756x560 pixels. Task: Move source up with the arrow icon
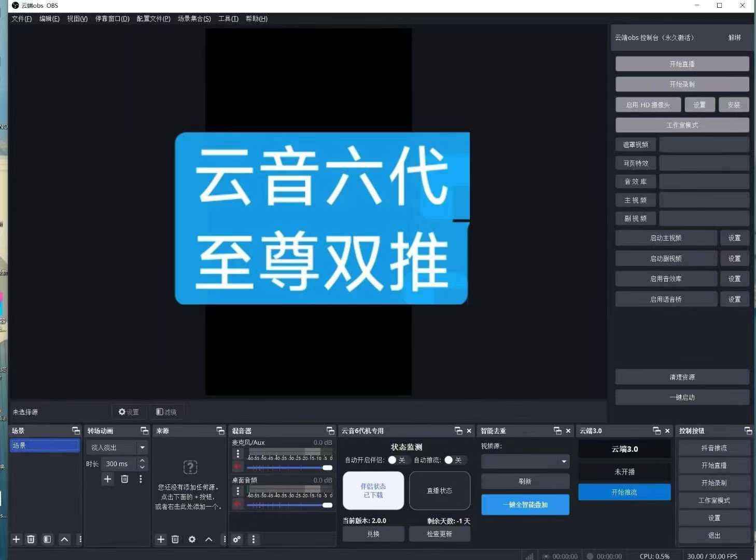pyautogui.click(x=208, y=539)
